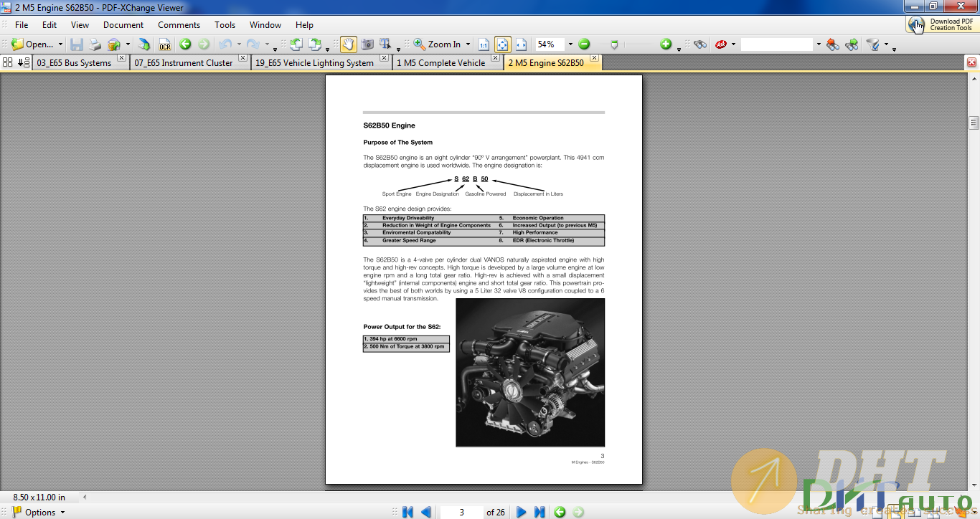Click the Scan document icon
980x519 pixels.
pos(144,44)
